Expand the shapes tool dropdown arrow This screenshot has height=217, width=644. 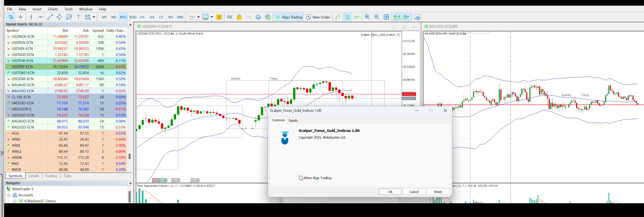click(94, 17)
